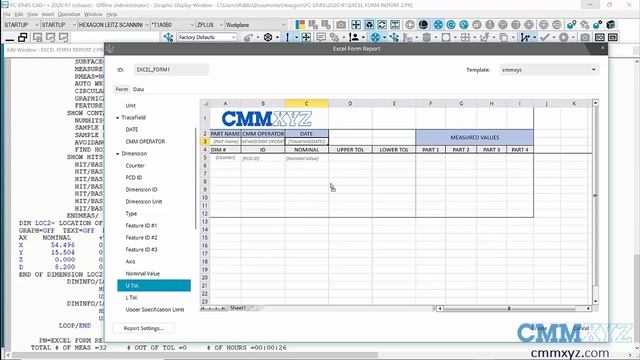Image resolution: width=640 pixels, height=360 pixels.
Task: Click the gray camera icon in the top toolbar row
Action: [341, 24]
